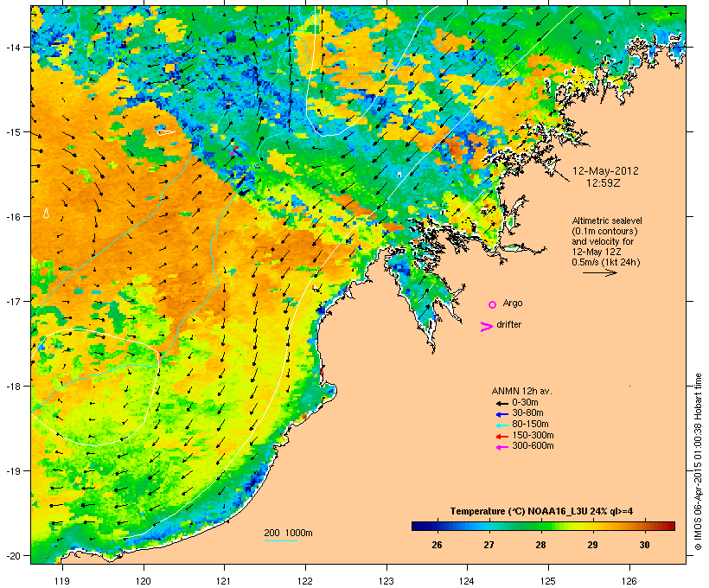Click the magenta drifter legend symbol
The width and height of the screenshot is (709, 588).
(486, 327)
